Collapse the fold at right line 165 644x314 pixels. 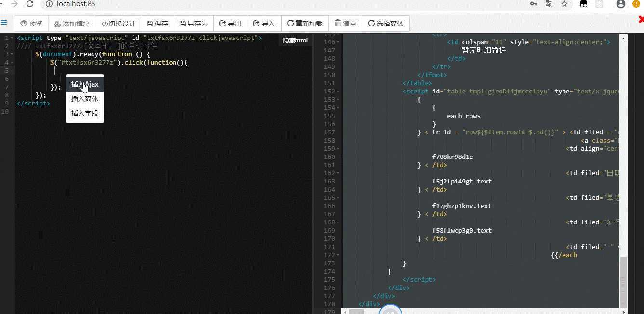(338, 198)
